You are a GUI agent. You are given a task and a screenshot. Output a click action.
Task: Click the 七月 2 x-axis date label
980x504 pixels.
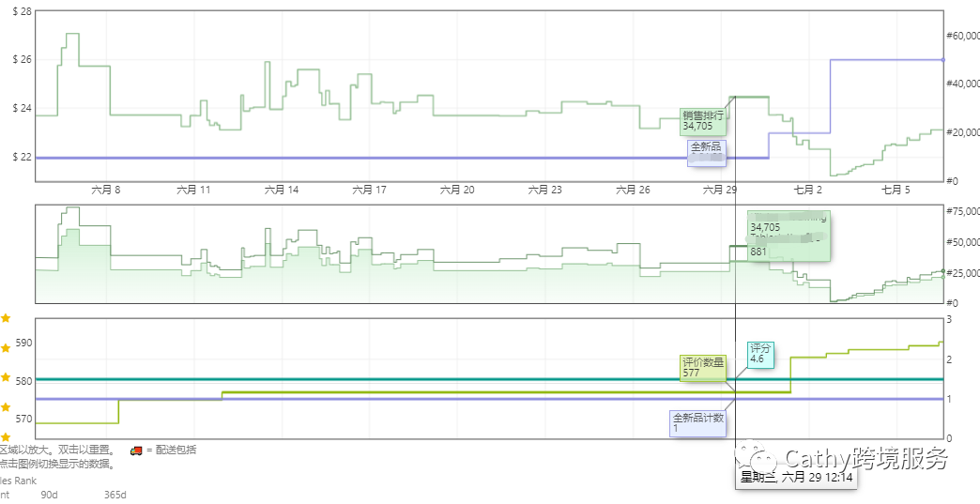806,190
